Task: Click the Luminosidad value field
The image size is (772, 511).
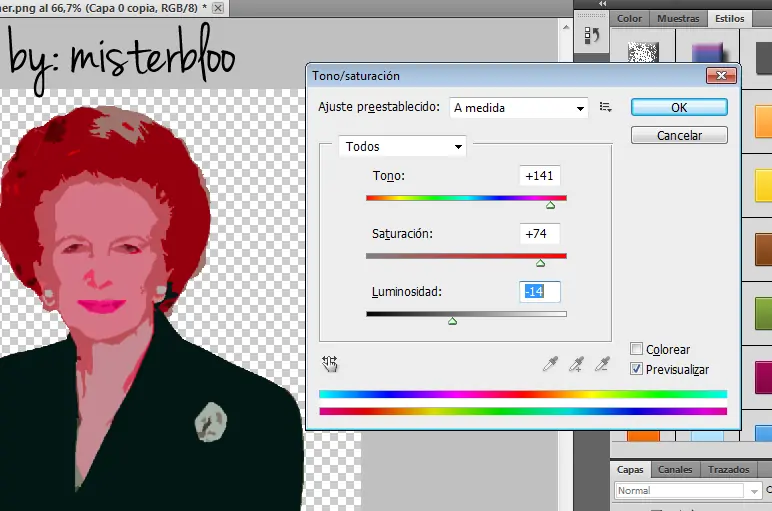Action: pyautogui.click(x=540, y=291)
